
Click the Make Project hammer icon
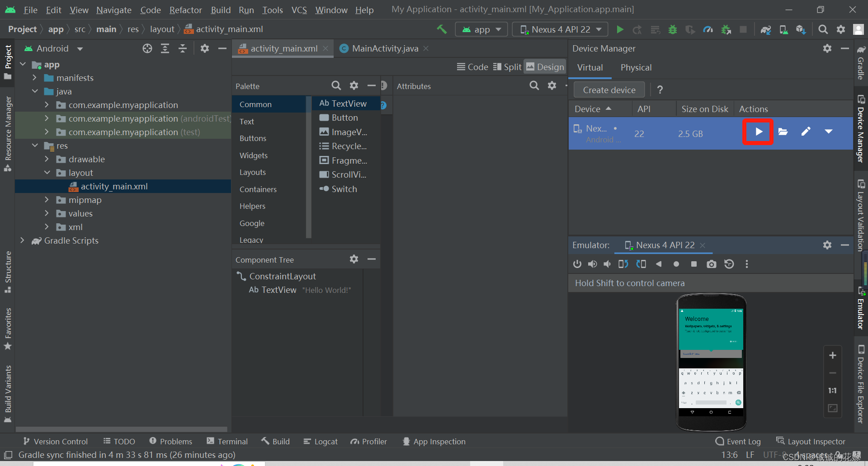[442, 29]
